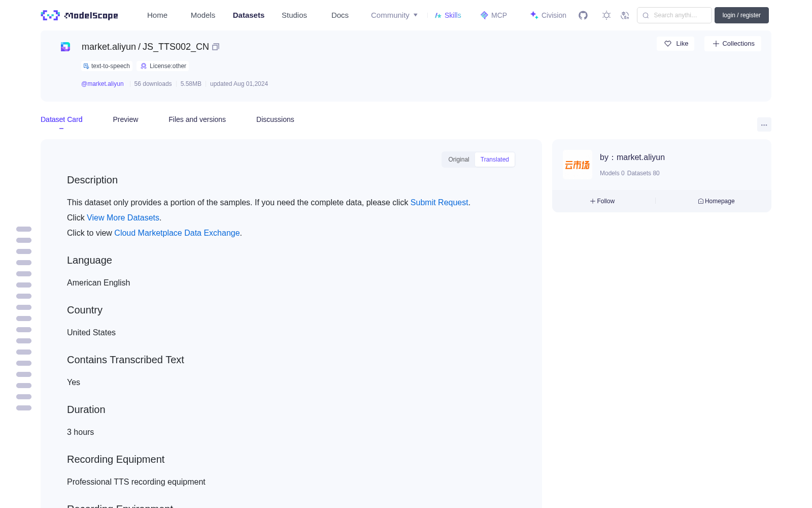
Task: Copy dataset name with the copy icon
Action: coord(216,47)
